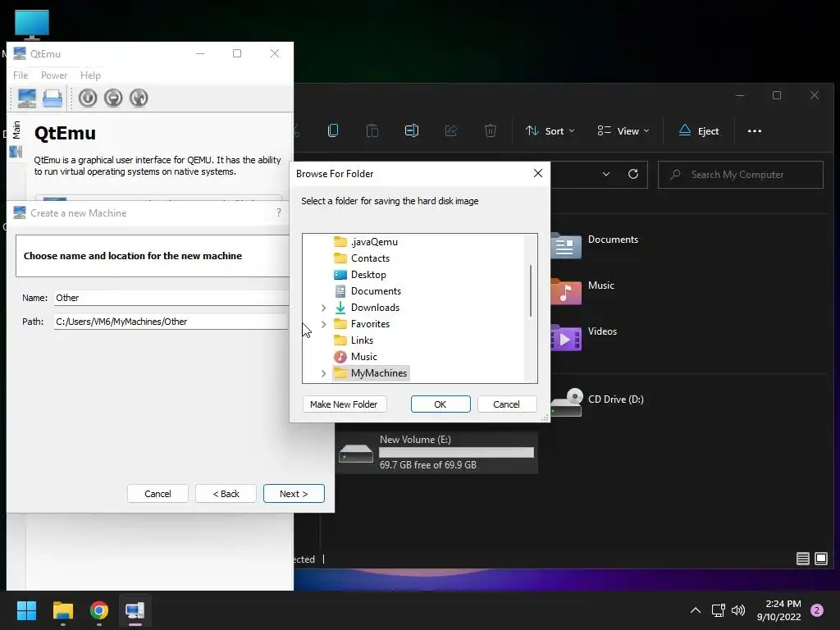Screen dimensions: 840x630
Task: Expand the Favorites folder in the tree
Action: [x=323, y=324]
